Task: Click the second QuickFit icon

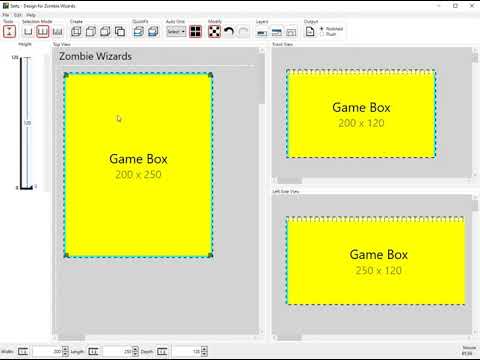Action: coord(153,32)
